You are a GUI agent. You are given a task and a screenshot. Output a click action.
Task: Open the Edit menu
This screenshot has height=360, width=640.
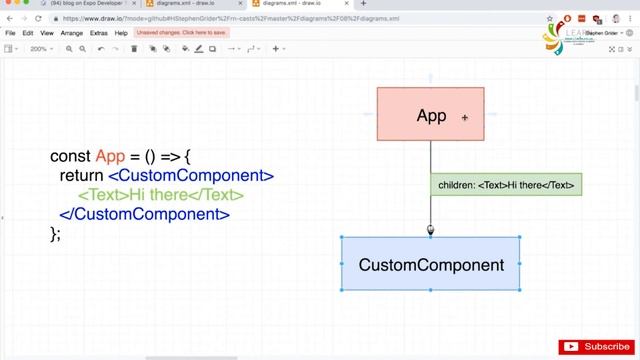[x=28, y=33]
